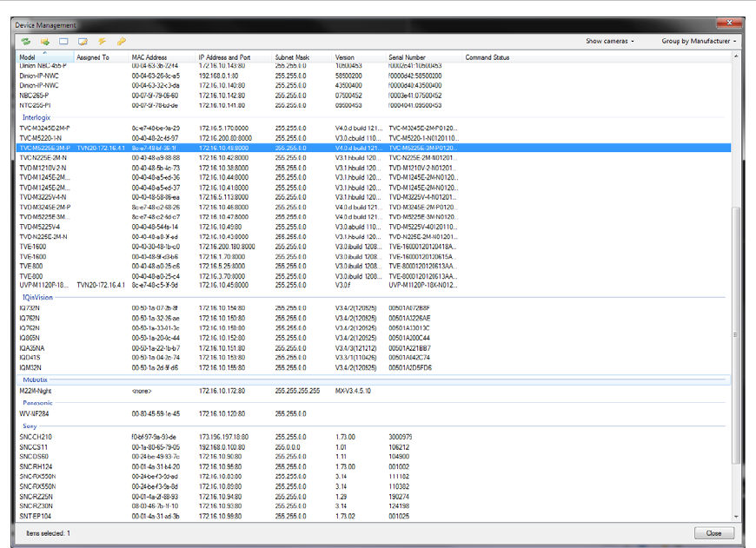Sort by the Subnet Mask column header

click(x=302, y=56)
